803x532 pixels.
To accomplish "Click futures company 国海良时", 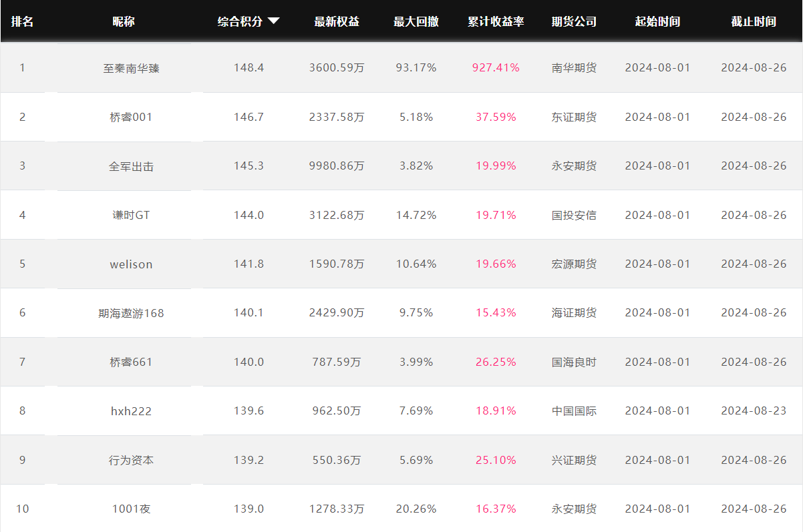I will point(574,362).
